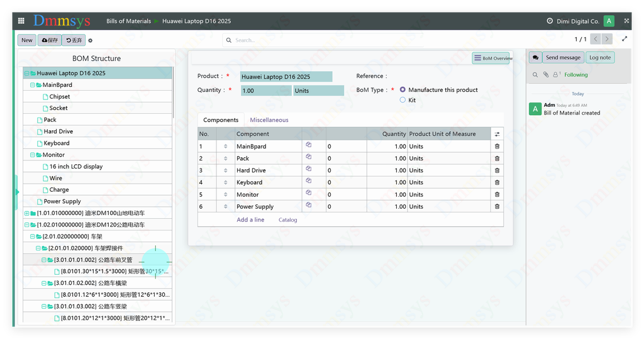Viewport: 644px width, 339px height.
Task: Collapse the 公路车横梁 tree node
Action: 44,283
